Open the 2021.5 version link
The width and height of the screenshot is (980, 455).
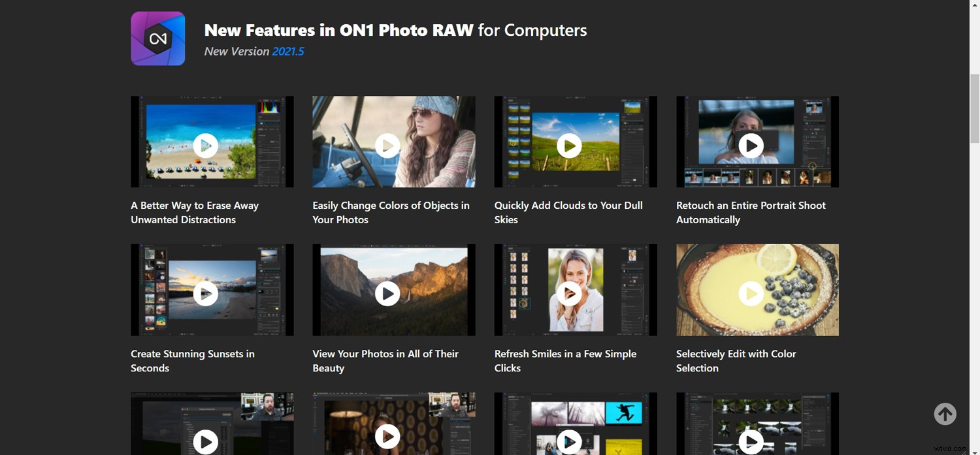[289, 51]
